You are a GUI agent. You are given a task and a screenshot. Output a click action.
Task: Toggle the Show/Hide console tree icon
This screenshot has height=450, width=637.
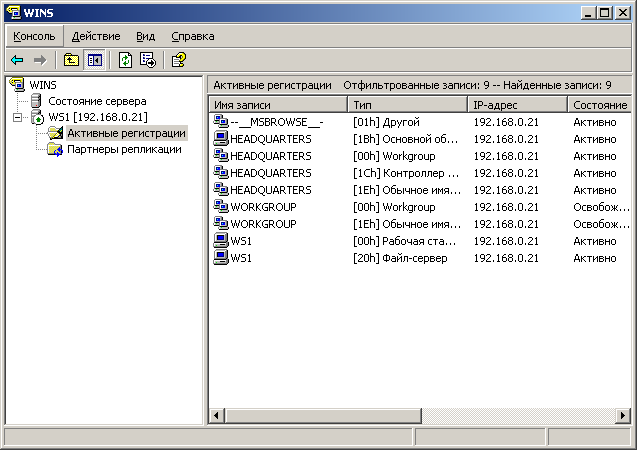[x=94, y=61]
